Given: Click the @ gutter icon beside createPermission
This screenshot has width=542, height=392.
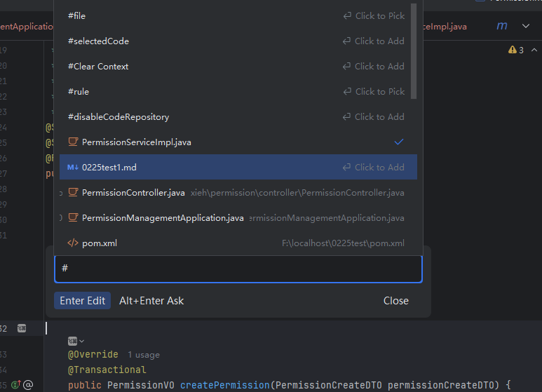Looking at the screenshot, I should (x=28, y=385).
